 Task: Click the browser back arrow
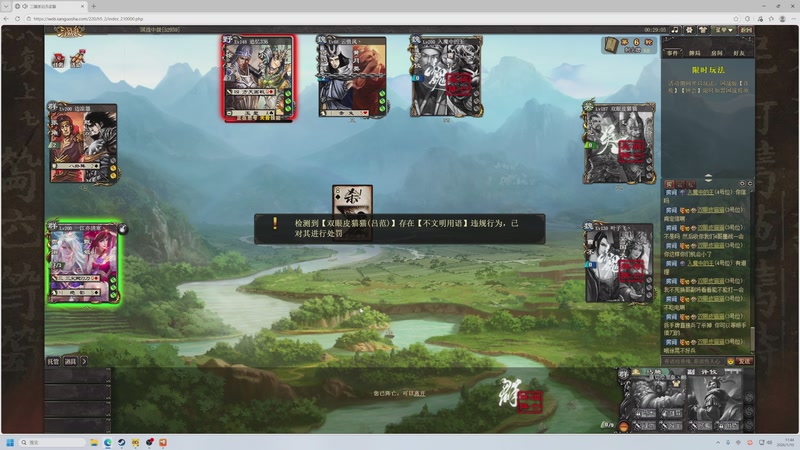[6, 19]
